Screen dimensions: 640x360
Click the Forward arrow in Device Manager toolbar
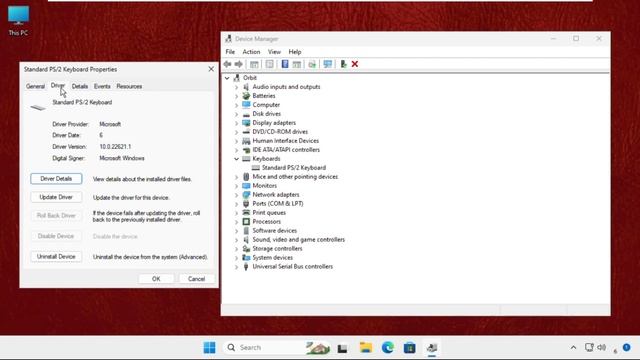pyautogui.click(x=239, y=64)
